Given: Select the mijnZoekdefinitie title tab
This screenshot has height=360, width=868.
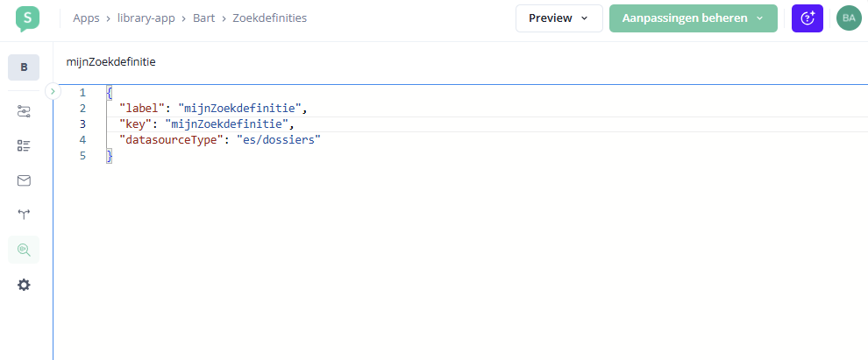Looking at the screenshot, I should click(x=111, y=62).
